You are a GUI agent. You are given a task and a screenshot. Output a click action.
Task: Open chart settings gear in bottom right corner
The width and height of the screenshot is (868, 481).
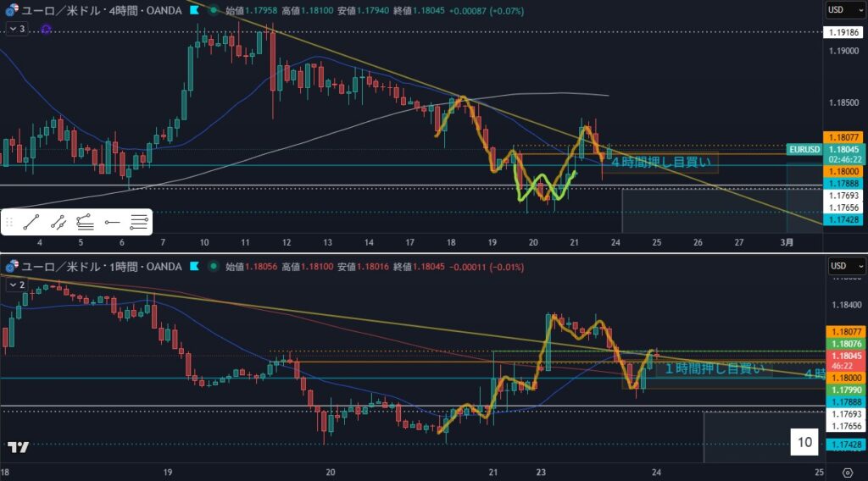[x=848, y=472]
